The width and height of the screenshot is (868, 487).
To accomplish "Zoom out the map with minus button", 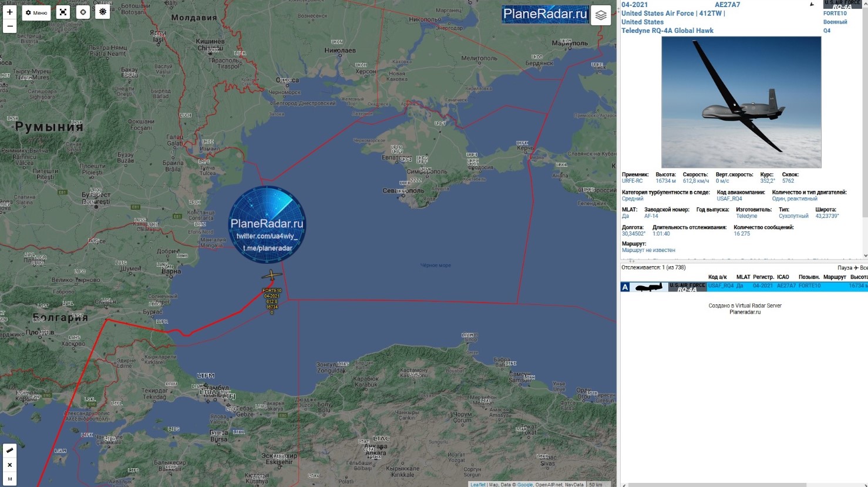I will (9, 26).
